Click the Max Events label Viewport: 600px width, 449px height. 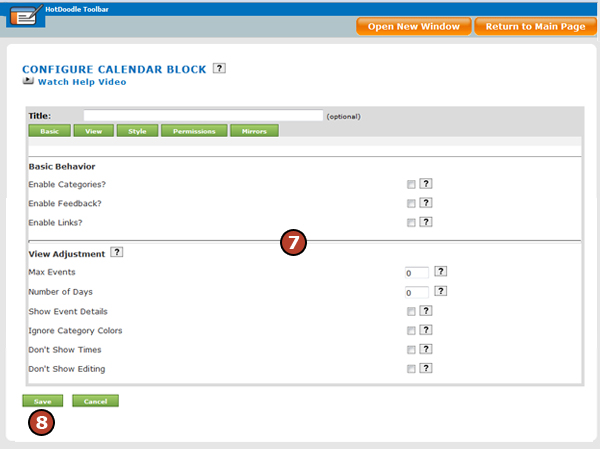[52, 272]
